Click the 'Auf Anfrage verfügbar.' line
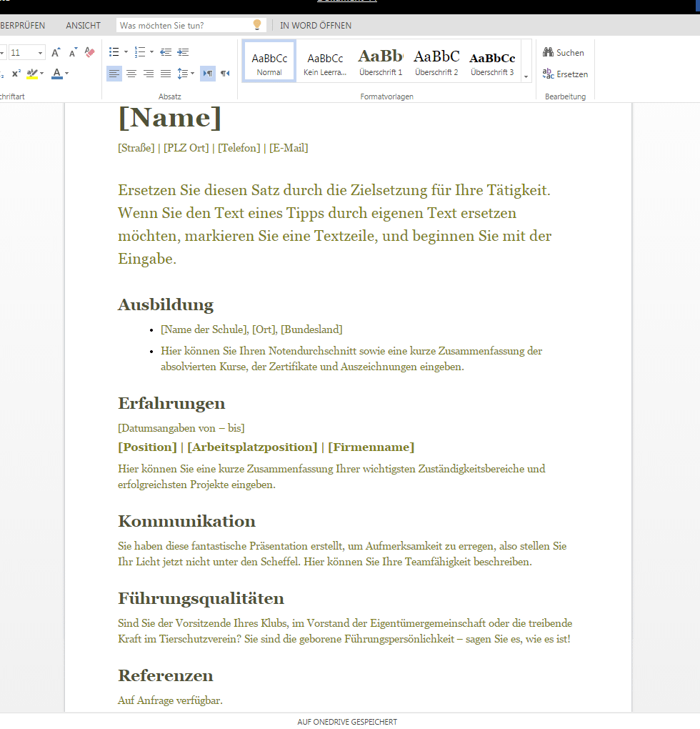The height and width of the screenshot is (729, 700). point(171,700)
